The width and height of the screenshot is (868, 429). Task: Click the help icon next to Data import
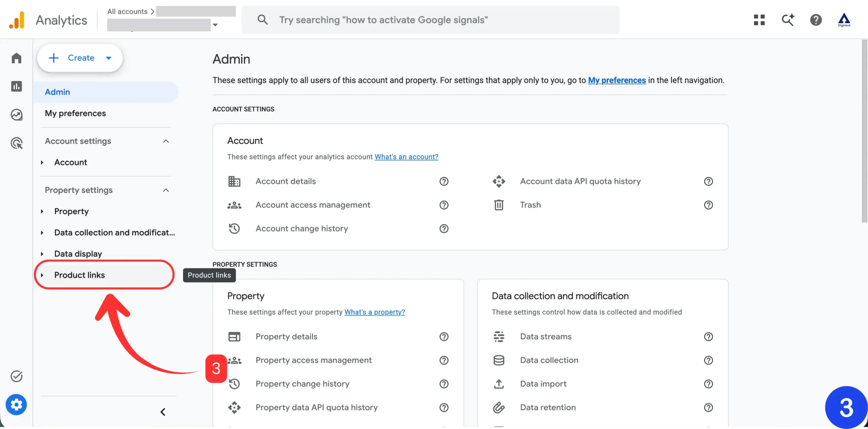point(708,384)
